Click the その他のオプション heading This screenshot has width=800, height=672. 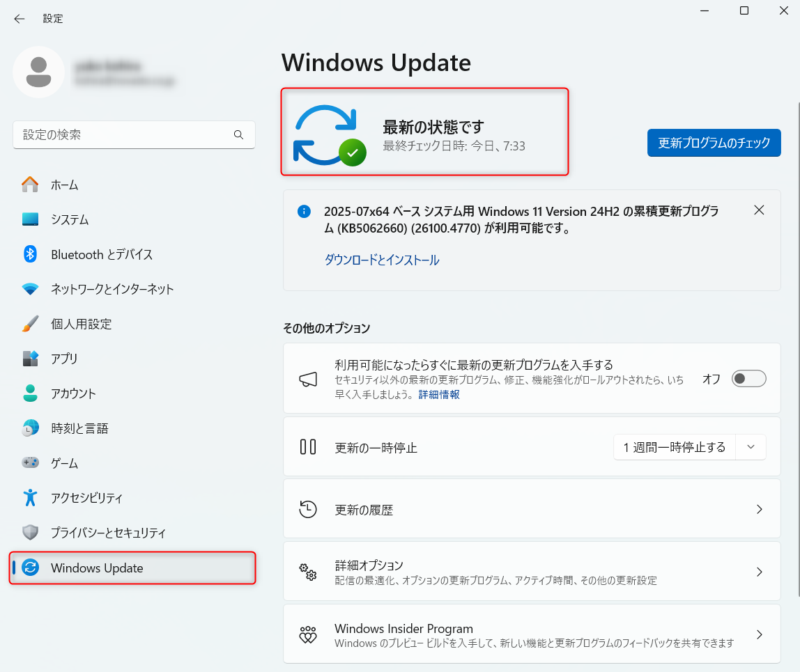327,328
